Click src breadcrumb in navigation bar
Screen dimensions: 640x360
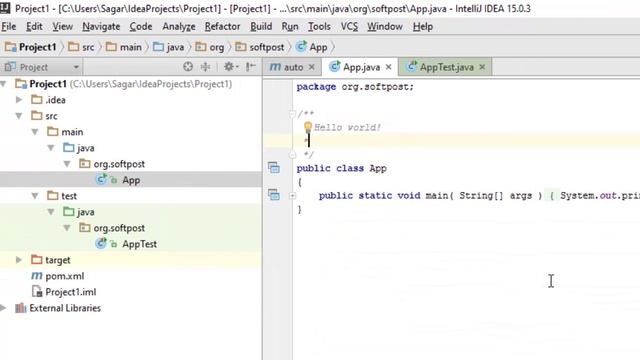(x=81, y=47)
